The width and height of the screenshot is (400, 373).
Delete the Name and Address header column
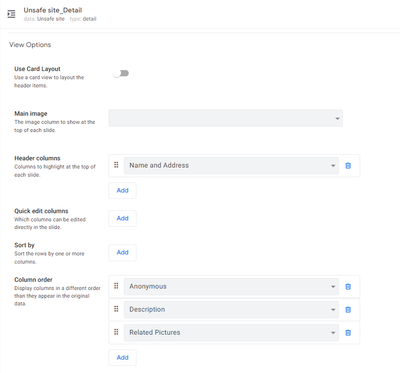coord(348,166)
